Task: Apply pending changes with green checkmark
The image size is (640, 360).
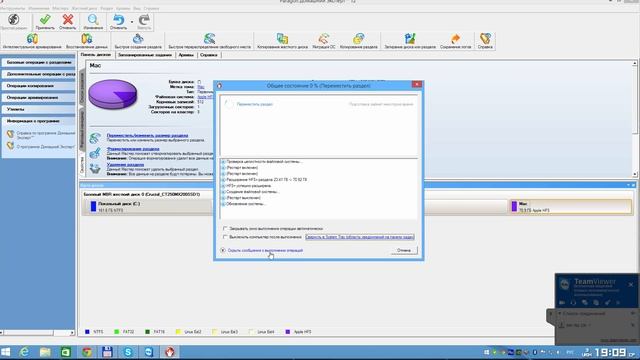Action: tap(45, 21)
